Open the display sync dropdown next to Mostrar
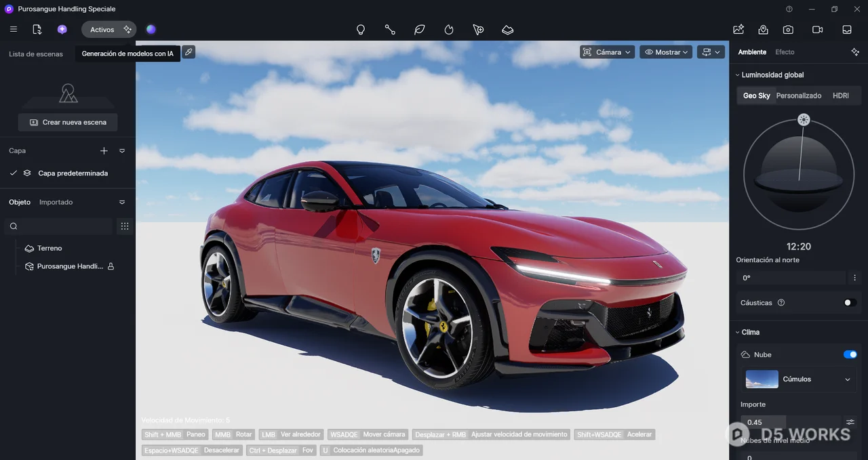The height and width of the screenshot is (460, 868). pos(711,52)
